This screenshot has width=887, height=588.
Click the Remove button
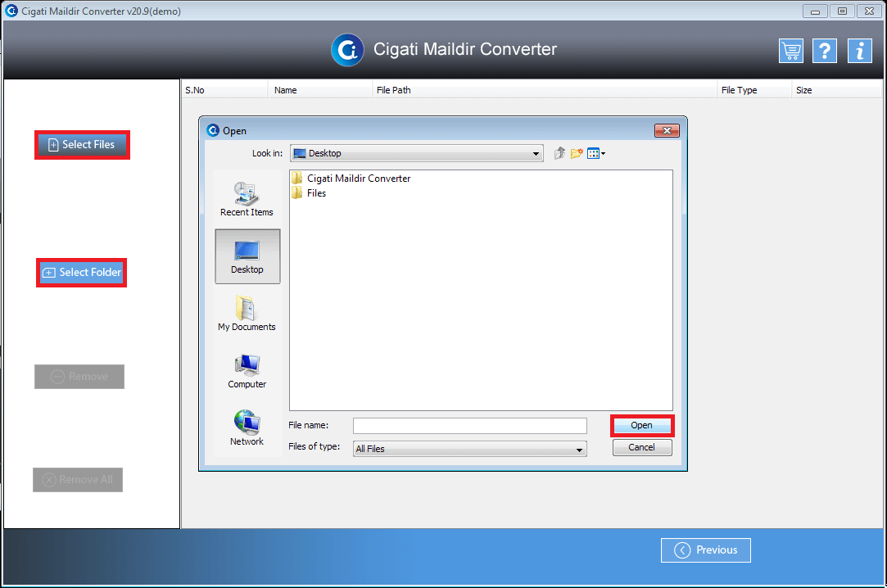click(x=79, y=377)
